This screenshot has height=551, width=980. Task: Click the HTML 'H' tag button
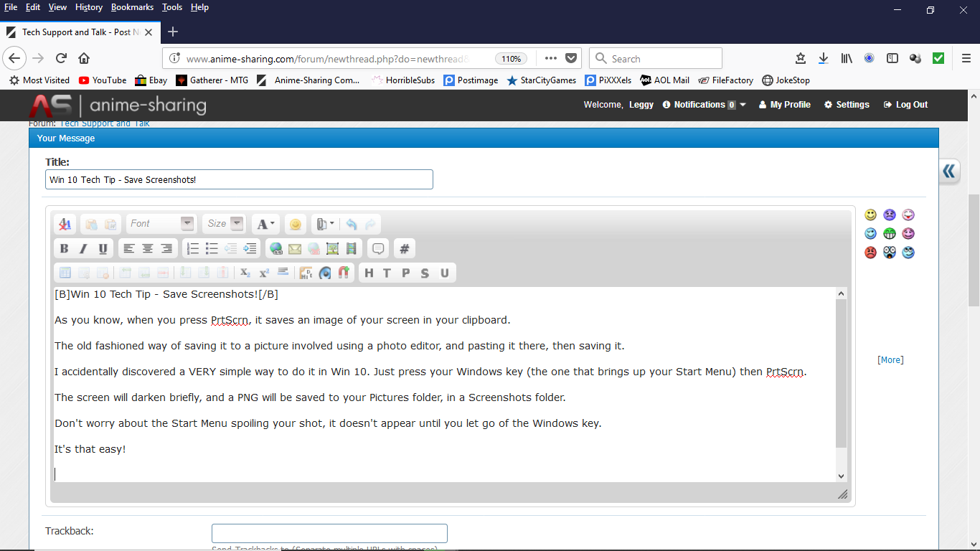369,273
